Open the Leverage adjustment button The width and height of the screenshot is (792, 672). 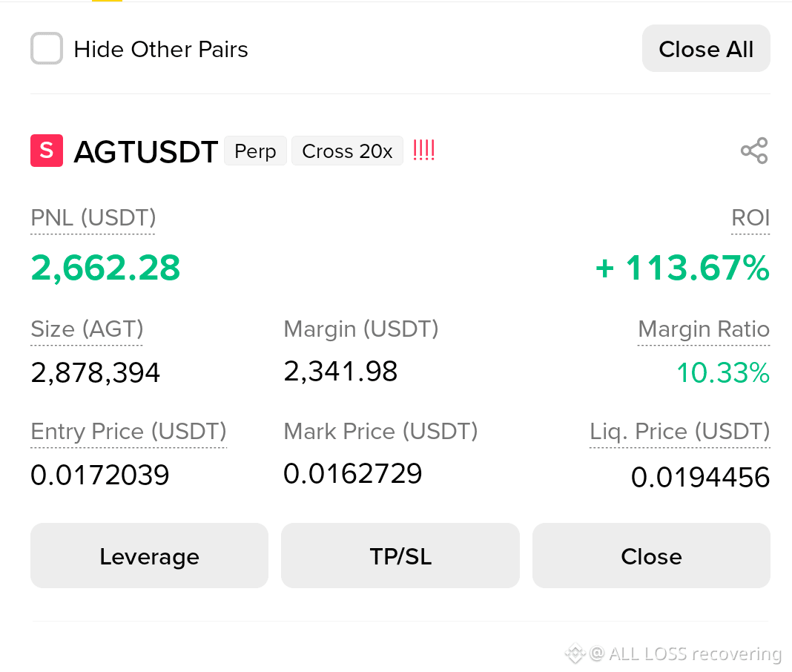click(149, 556)
